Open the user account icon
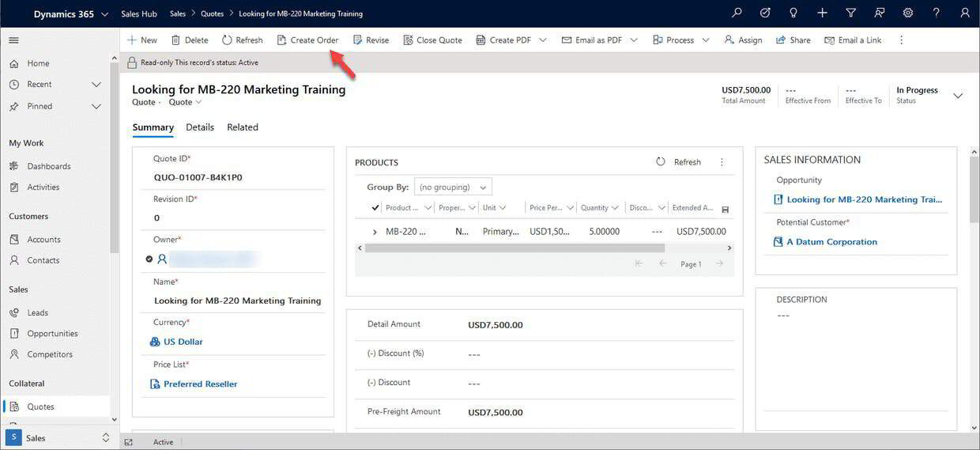Image resolution: width=980 pixels, height=450 pixels. coord(965,13)
